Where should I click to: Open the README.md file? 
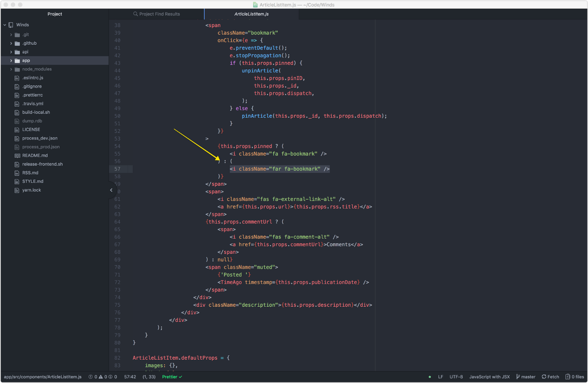point(35,155)
